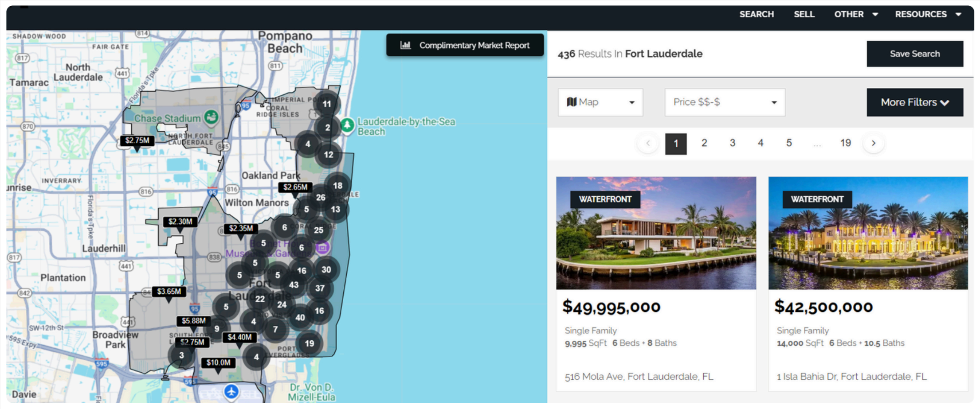Go to the next results page arrow

pyautogui.click(x=873, y=143)
